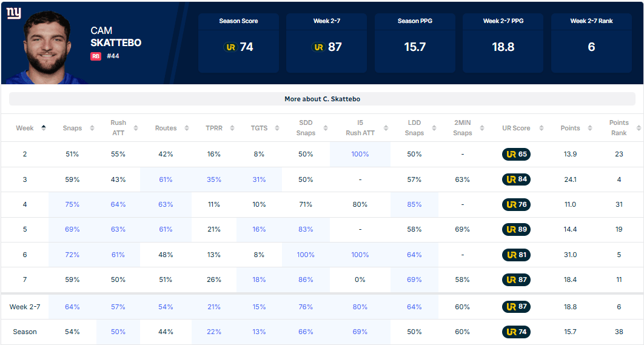Click Cam Skattebo headshot photo

pos(46,47)
